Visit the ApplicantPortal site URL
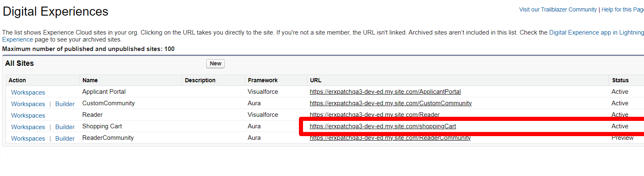Image resolution: width=644 pixels, height=176 pixels. [x=385, y=92]
